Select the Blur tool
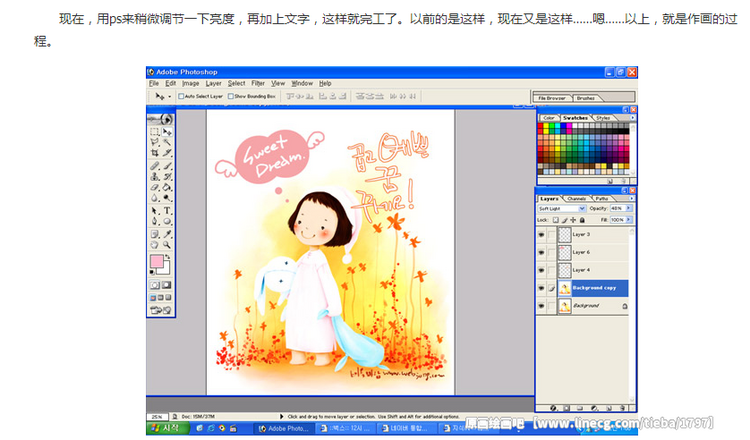Viewport: 750px width, 440px height. [154, 198]
